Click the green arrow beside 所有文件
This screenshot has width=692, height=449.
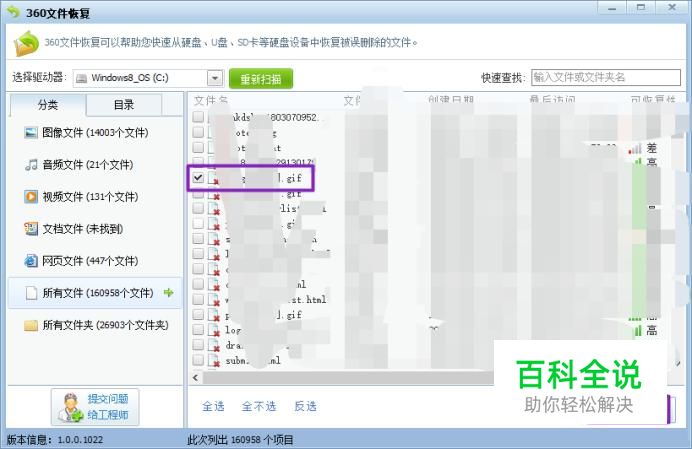click(169, 292)
